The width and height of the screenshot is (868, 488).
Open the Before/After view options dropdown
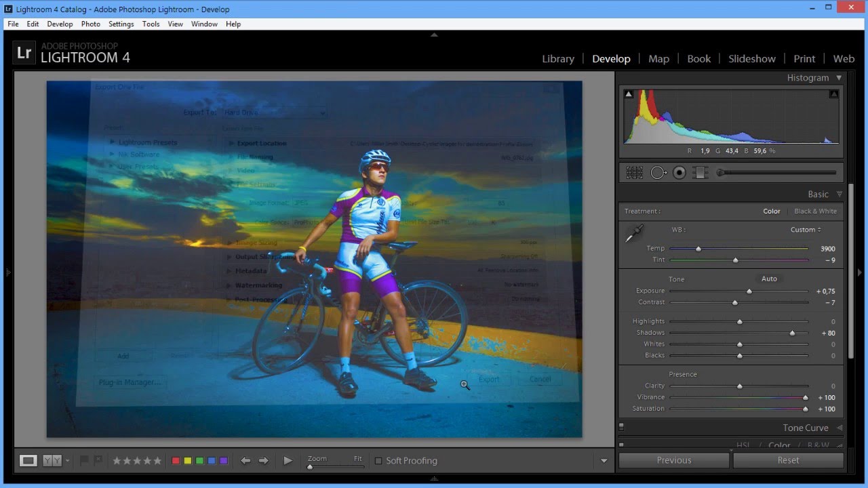point(66,461)
